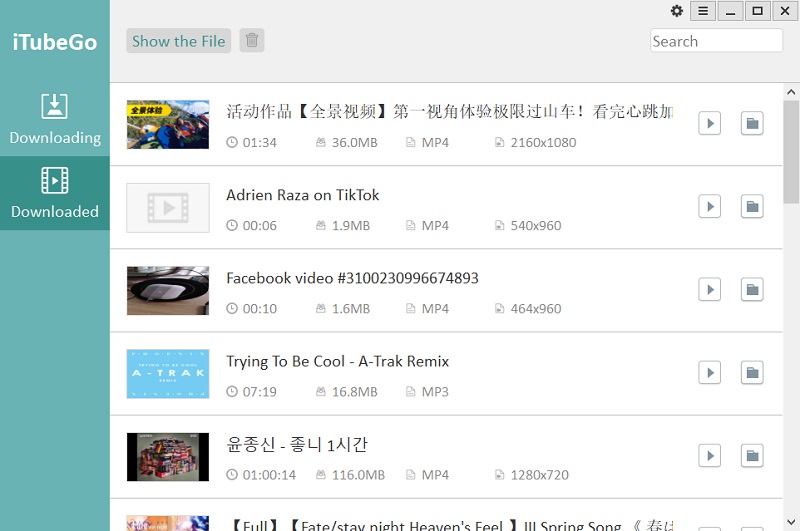
Task: Click title Trying To Be Cool - A-Trak Remix
Action: [337, 361]
